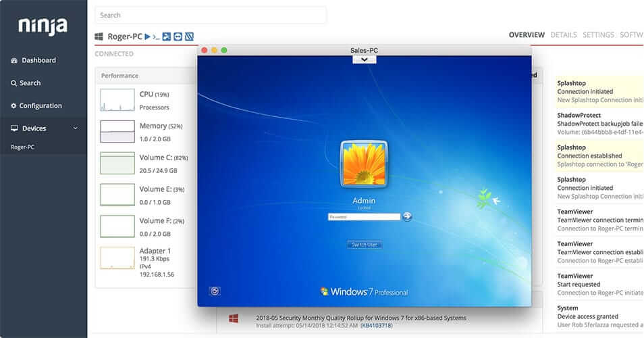
Task: Click the 2018-05 Security Monthly Quality Rollup entry
Action: tap(361, 318)
